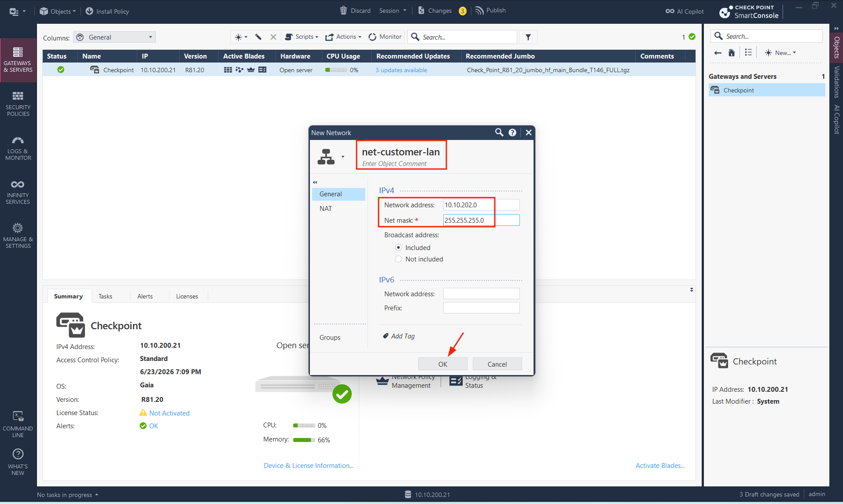Launch AI Copilot from top bar

(x=685, y=11)
